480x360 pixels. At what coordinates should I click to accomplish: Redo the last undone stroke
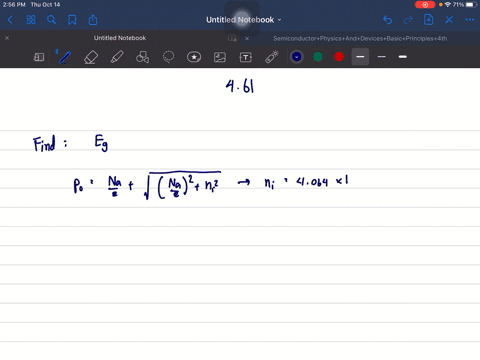coord(408,20)
